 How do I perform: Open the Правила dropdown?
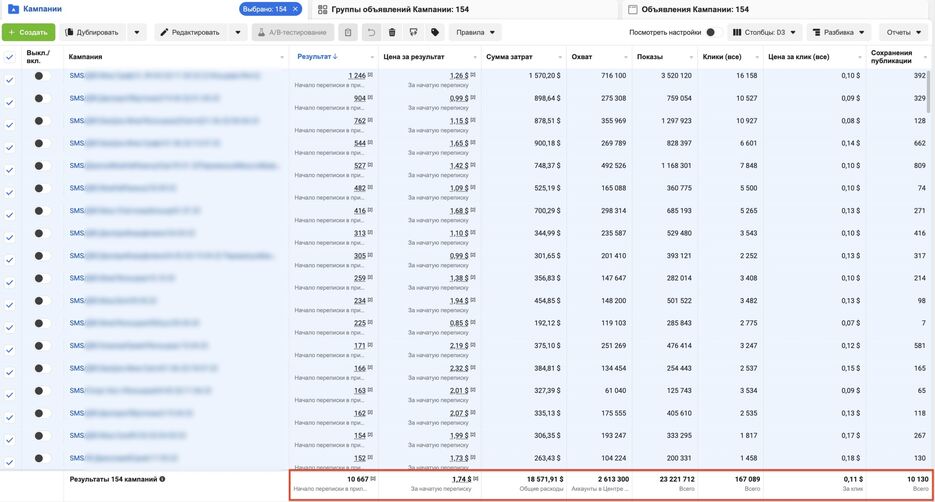pos(475,32)
